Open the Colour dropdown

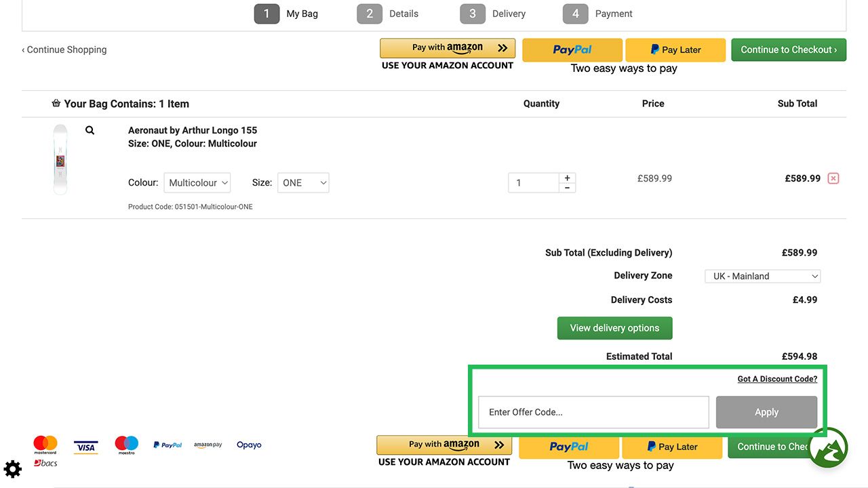pos(197,182)
